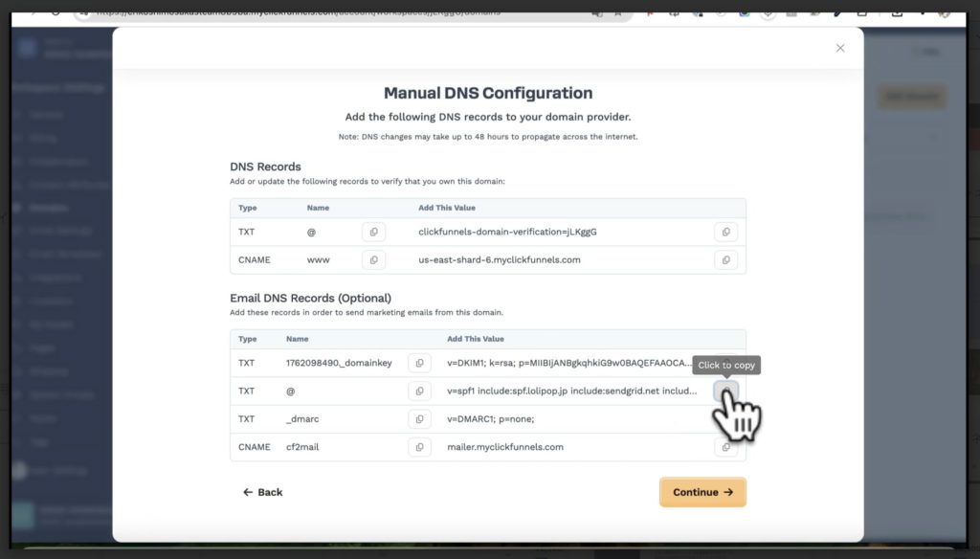Click the v=spf1 include value text

[571, 391]
